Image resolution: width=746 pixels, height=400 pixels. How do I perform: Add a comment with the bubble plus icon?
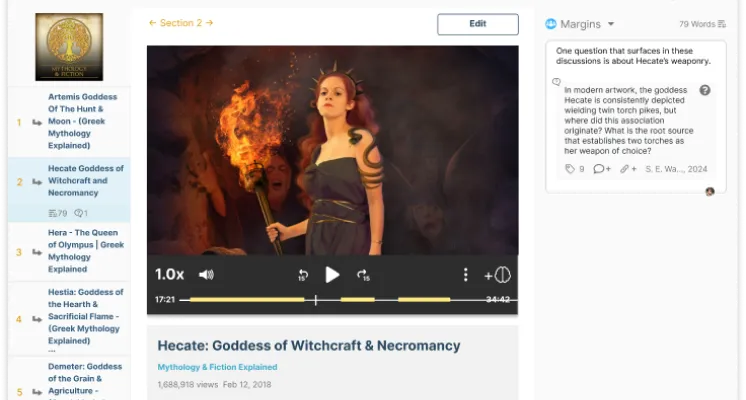pyautogui.click(x=602, y=169)
